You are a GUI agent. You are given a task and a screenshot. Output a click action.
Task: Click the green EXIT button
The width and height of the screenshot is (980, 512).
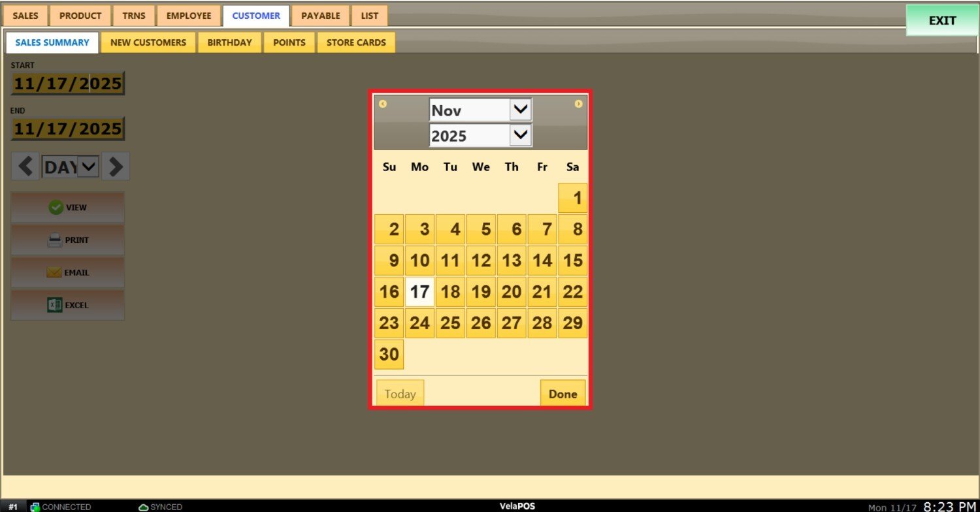tap(942, 20)
